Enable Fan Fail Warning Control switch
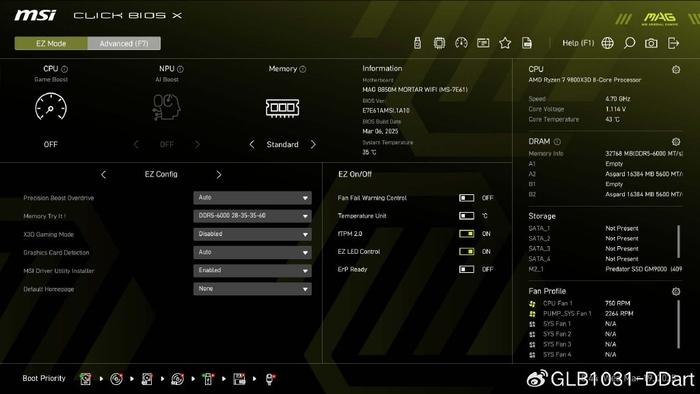The width and height of the screenshot is (700, 394). point(467,198)
